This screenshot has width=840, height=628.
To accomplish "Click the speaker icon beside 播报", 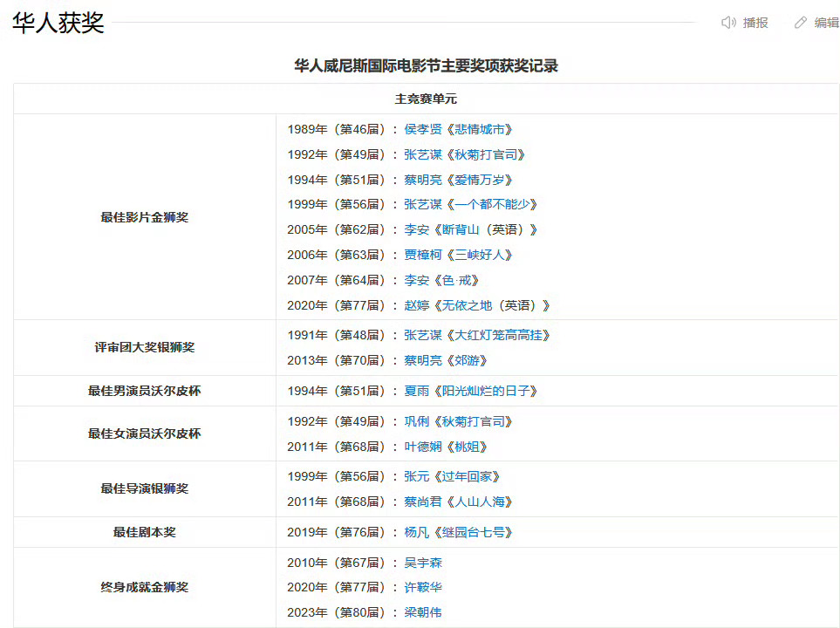I will [x=728, y=23].
